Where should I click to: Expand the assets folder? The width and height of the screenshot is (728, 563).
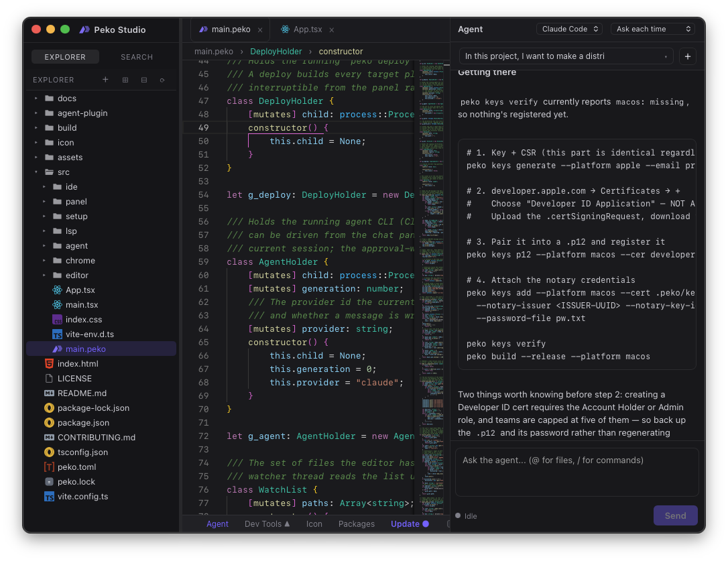(x=36, y=158)
